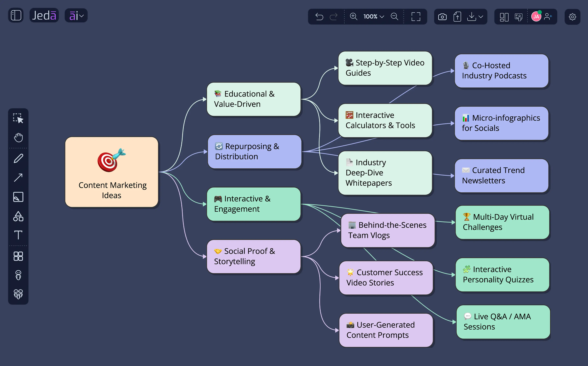Screen dimensions: 588x366
Task: Choose the selection tool
Action: 18,118
